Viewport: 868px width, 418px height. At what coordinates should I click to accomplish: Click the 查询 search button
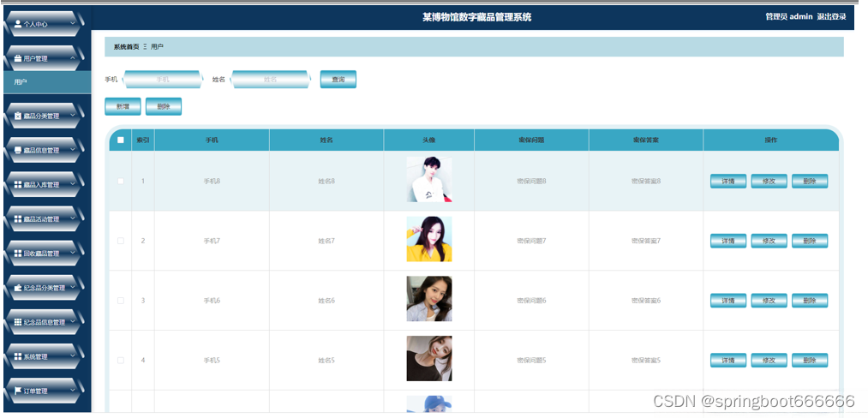338,79
